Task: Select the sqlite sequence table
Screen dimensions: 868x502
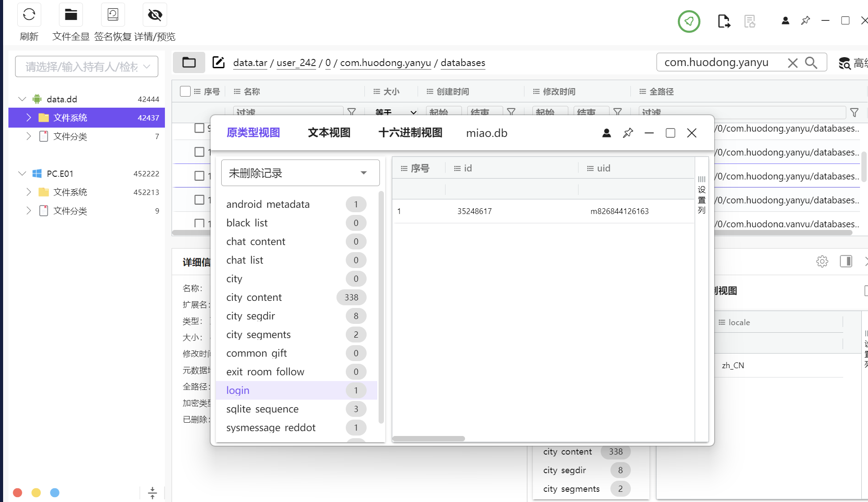Action: click(296, 409)
